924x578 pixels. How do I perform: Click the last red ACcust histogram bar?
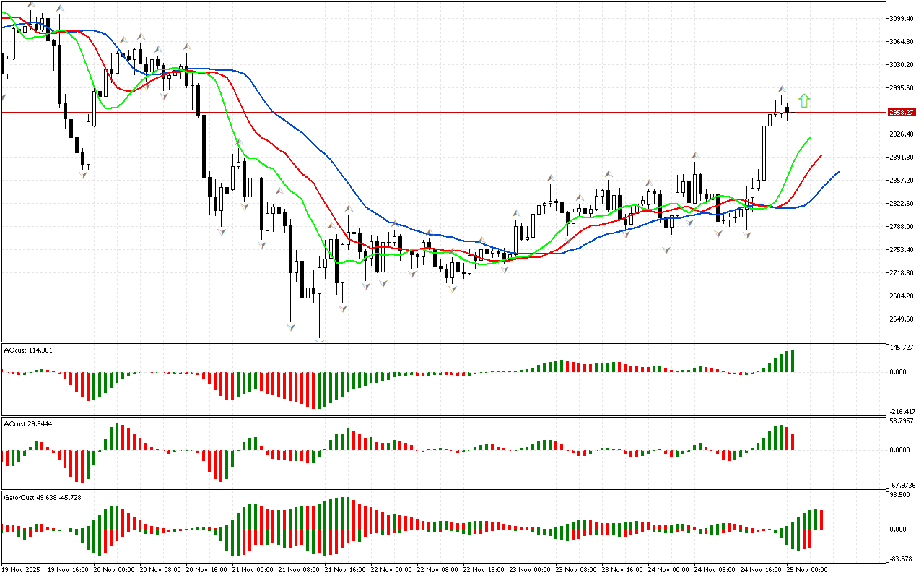click(793, 441)
